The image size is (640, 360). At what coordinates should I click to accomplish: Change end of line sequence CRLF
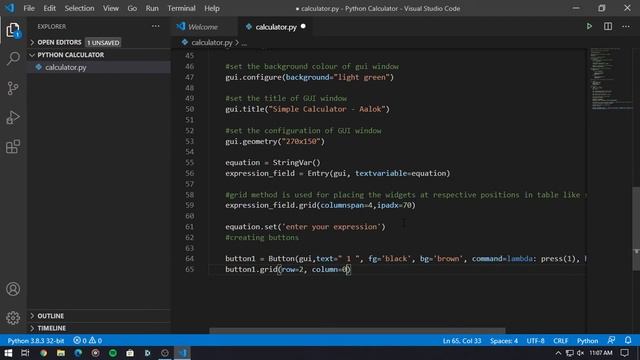560,340
